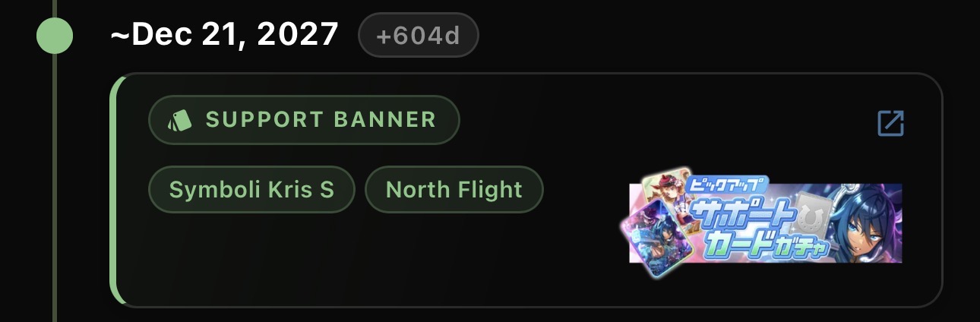Click the SUPPORT BANNER label text

point(321,120)
